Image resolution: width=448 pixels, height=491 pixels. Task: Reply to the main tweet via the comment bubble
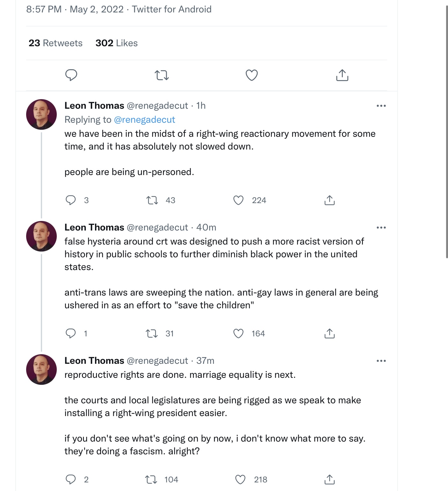[71, 75]
